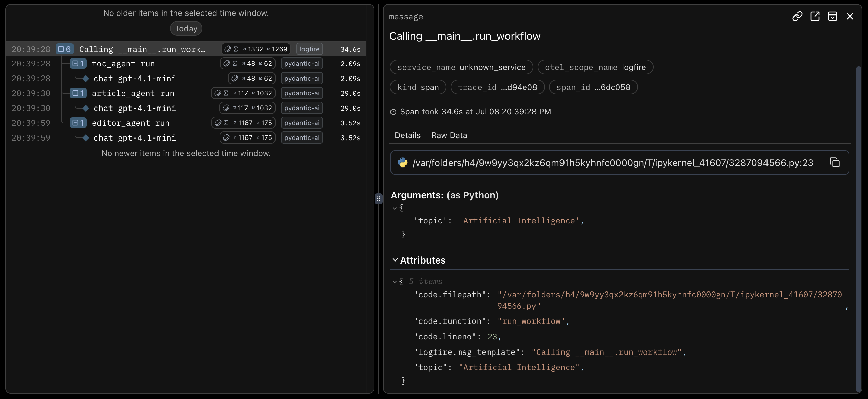The height and width of the screenshot is (399, 868).
Task: Select the toc_agent run row
Action: [186, 64]
